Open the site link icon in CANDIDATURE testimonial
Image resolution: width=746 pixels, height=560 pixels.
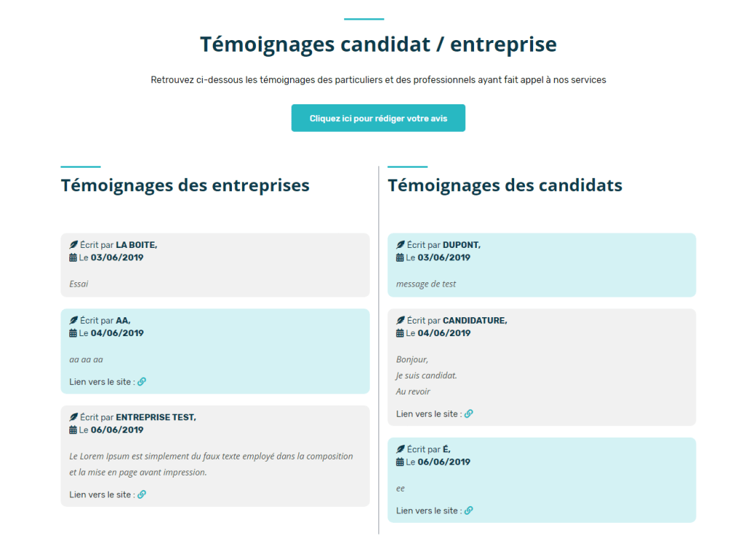tap(469, 413)
